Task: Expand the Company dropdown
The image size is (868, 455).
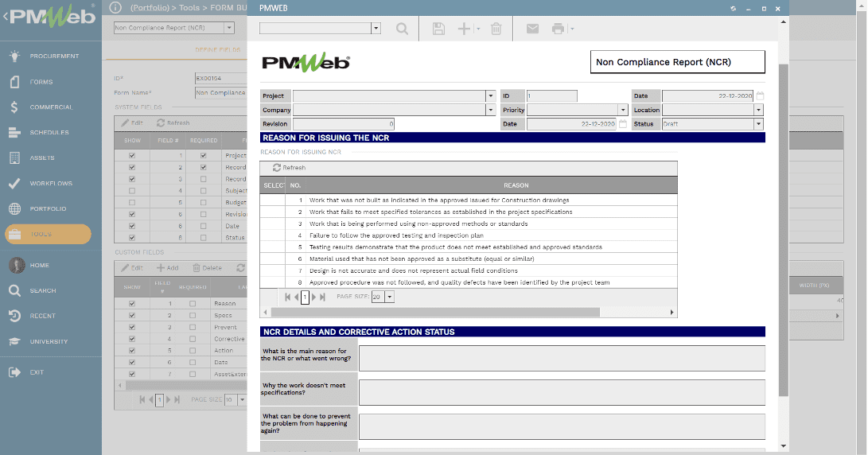Action: (x=490, y=110)
